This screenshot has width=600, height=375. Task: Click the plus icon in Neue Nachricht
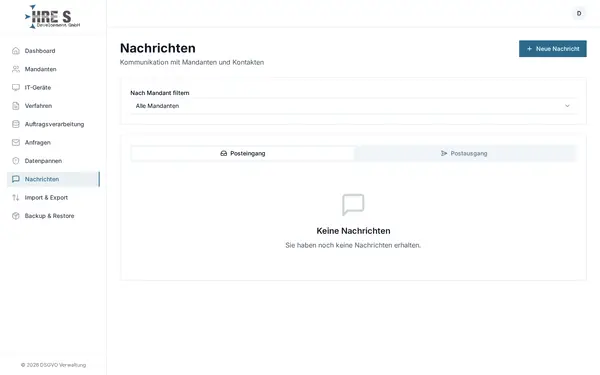[530, 49]
